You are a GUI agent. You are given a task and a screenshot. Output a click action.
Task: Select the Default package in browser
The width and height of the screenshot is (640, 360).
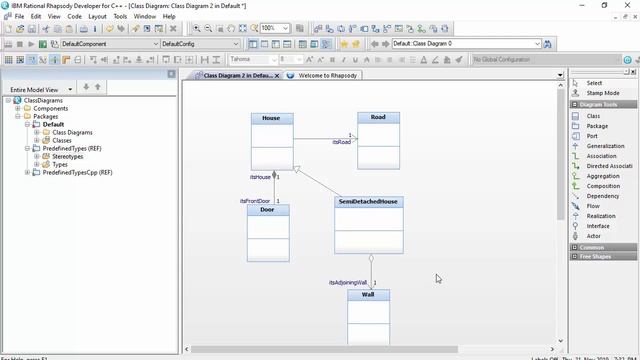(53, 124)
